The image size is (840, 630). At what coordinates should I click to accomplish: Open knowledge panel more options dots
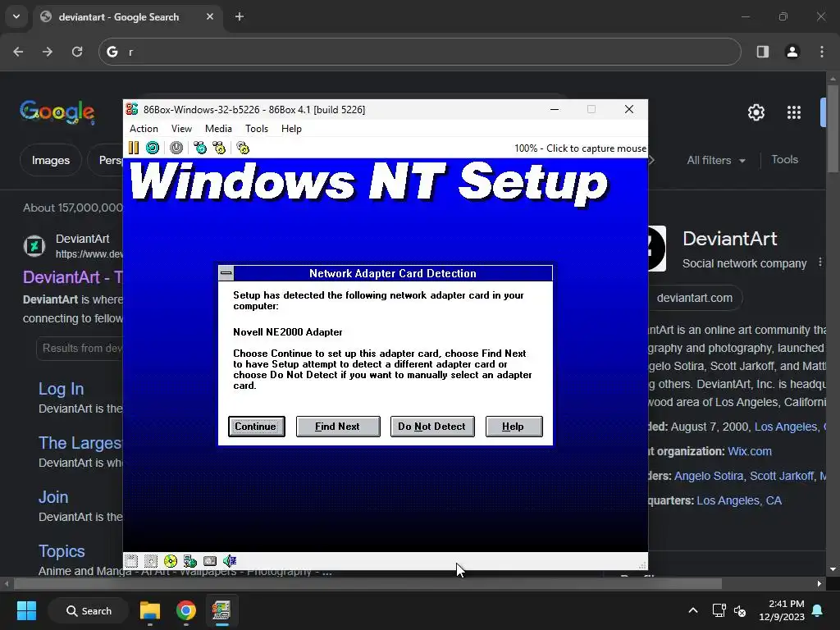pos(819,262)
